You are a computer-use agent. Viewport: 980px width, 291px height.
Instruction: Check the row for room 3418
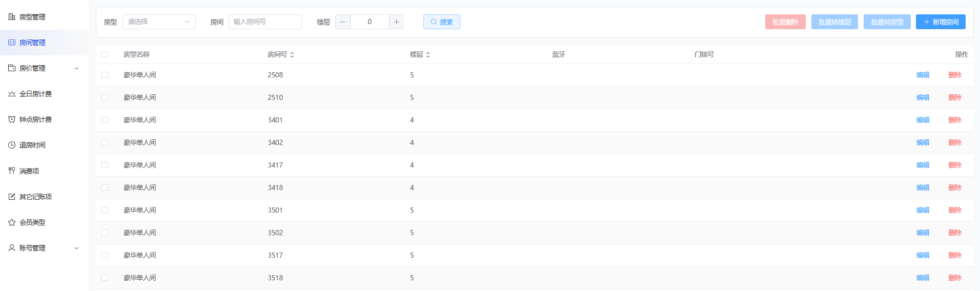[105, 188]
